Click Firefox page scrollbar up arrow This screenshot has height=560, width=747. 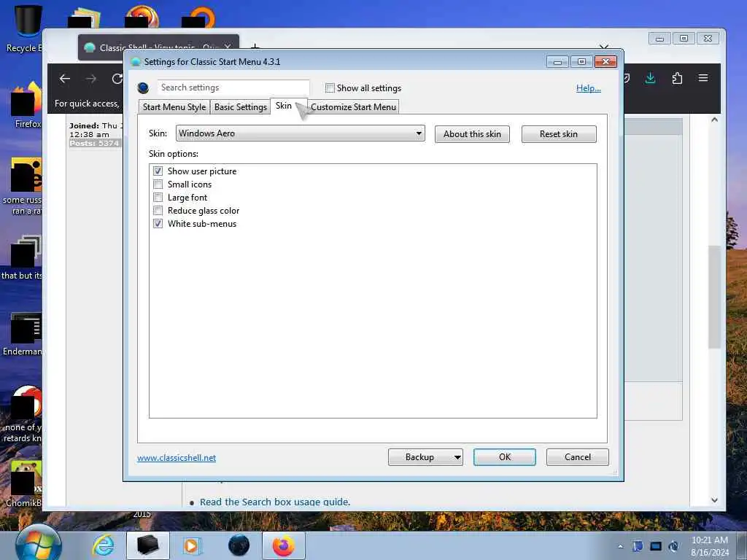pyautogui.click(x=714, y=120)
